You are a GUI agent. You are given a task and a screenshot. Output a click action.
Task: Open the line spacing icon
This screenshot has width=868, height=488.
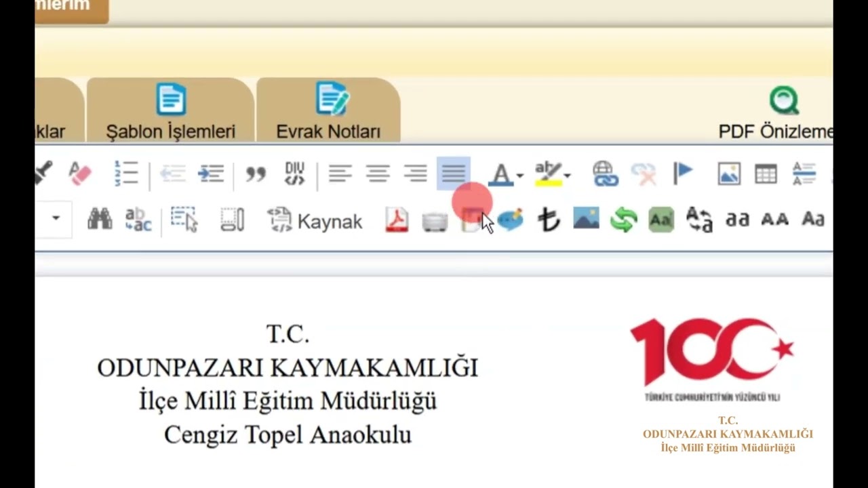click(x=804, y=174)
